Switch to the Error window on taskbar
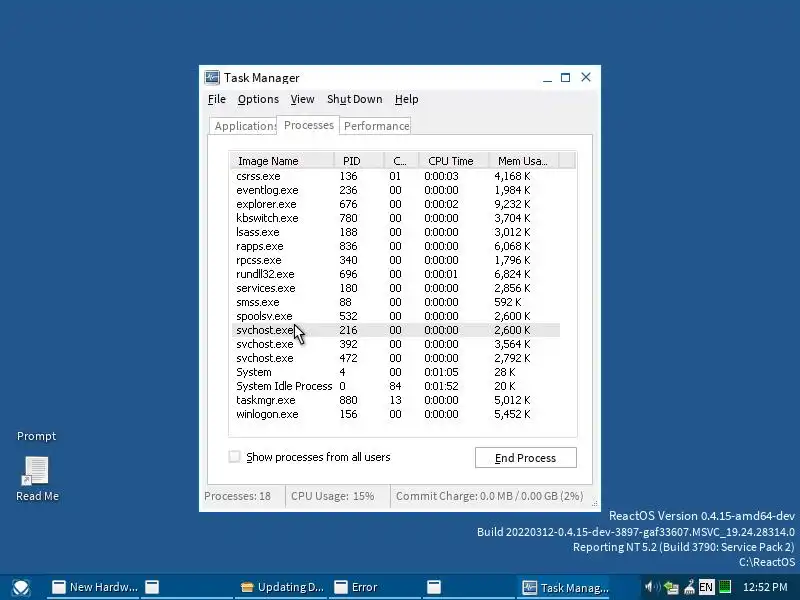 377,587
